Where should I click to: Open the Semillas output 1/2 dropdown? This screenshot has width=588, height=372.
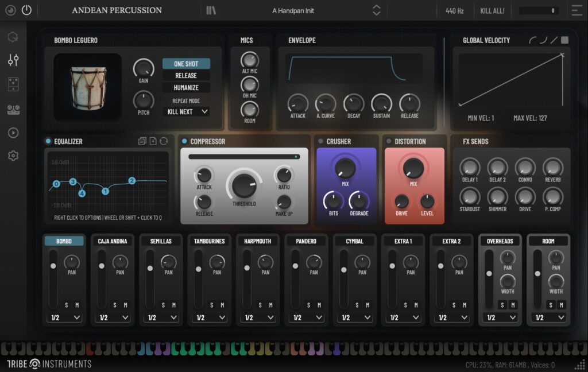(163, 317)
